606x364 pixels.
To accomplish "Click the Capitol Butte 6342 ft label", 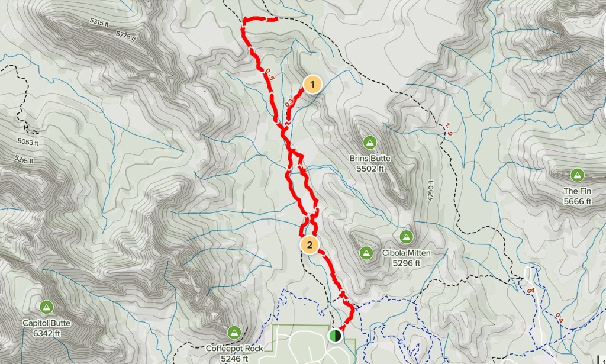I will 47,328.
